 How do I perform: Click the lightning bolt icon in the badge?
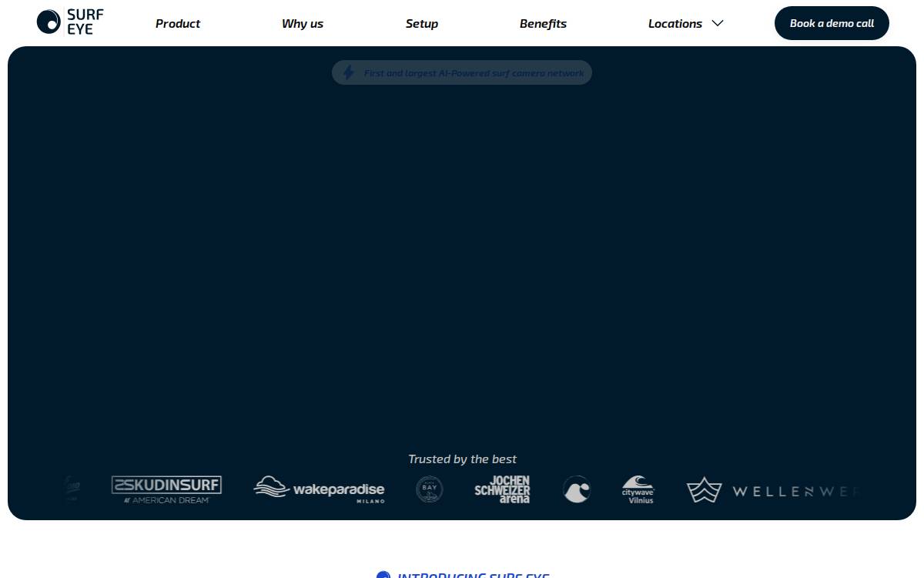point(349,72)
